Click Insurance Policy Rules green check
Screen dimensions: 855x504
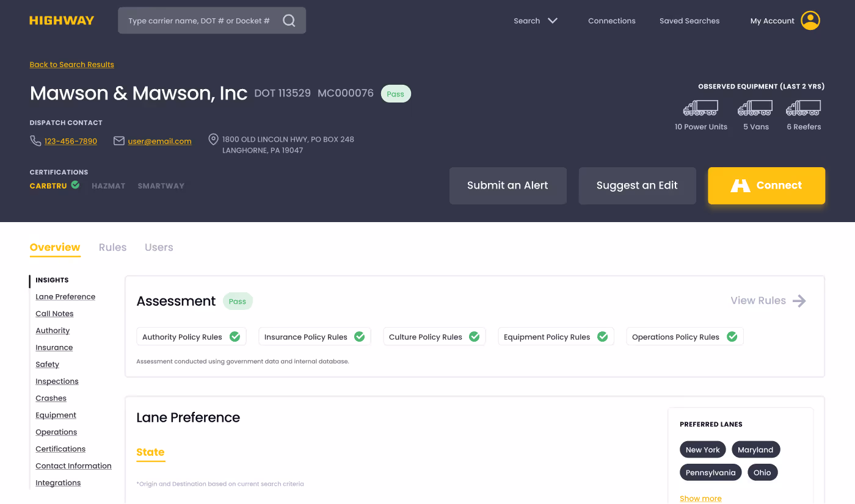[x=360, y=337]
